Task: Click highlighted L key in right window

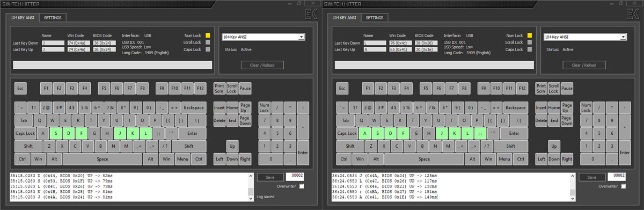Action: [468, 133]
